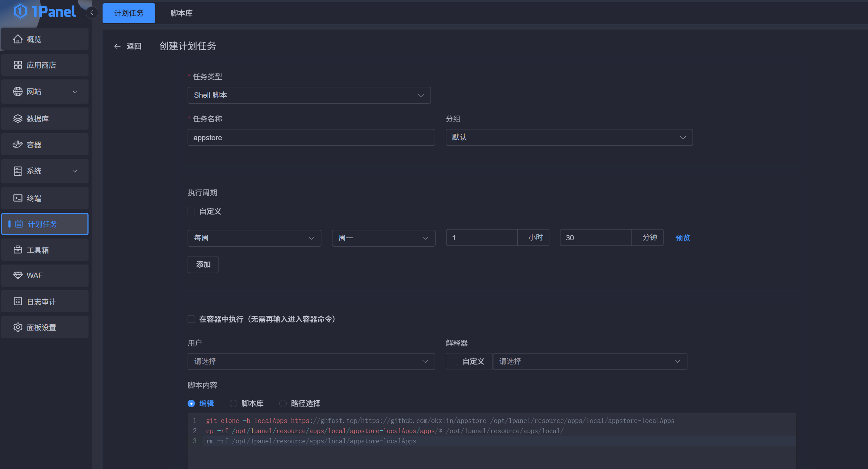Check the 在容器中执行 option
868x469 pixels.
click(191, 319)
